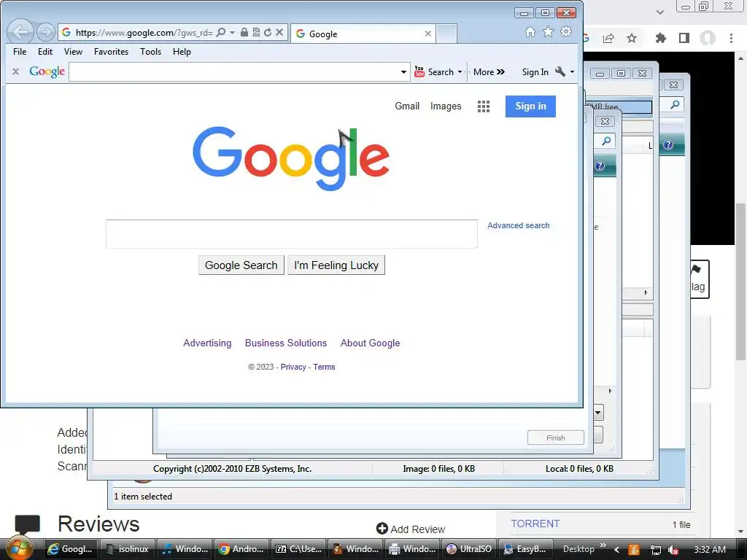747x560 pixels.
Task: Bookmark the page with Chrome's star icon
Action: [632, 38]
